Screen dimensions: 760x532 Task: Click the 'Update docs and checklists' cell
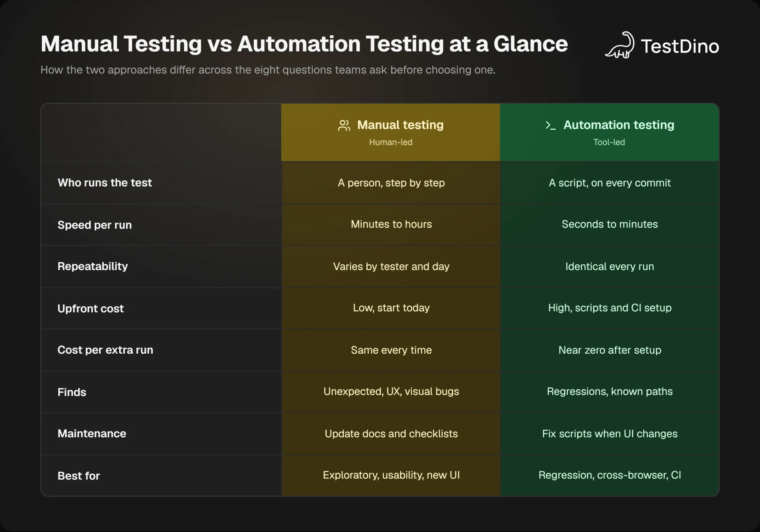coord(391,434)
